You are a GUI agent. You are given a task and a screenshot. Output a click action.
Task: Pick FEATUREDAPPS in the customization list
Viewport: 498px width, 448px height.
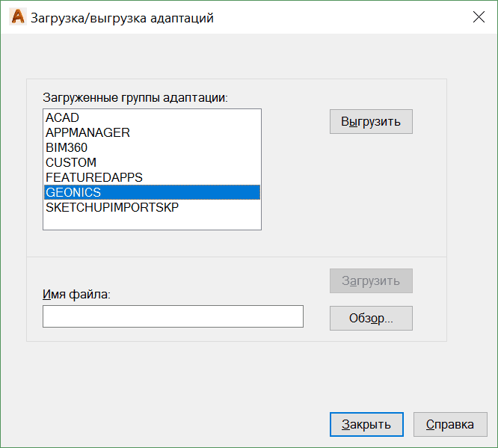(x=93, y=178)
